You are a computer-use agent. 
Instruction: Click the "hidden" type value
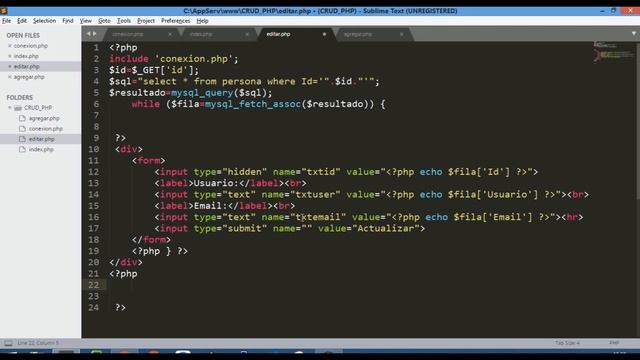click(x=244, y=172)
